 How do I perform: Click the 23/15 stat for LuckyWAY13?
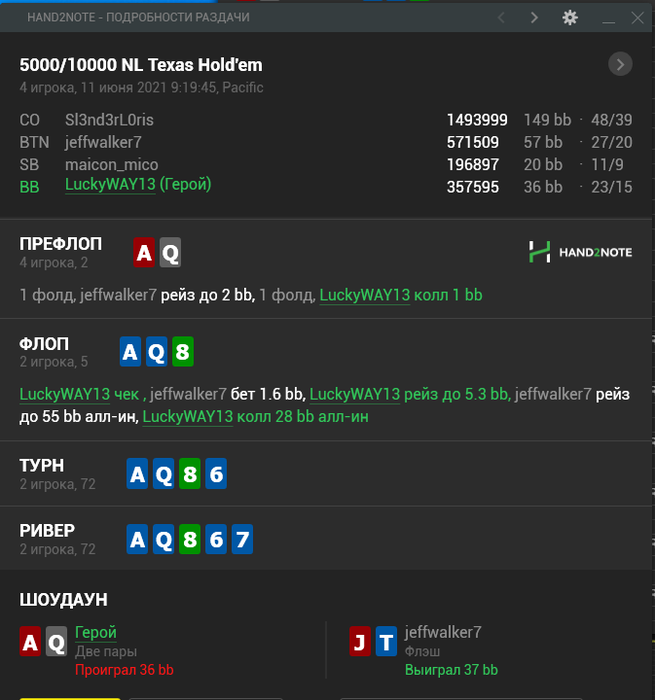pos(612,187)
